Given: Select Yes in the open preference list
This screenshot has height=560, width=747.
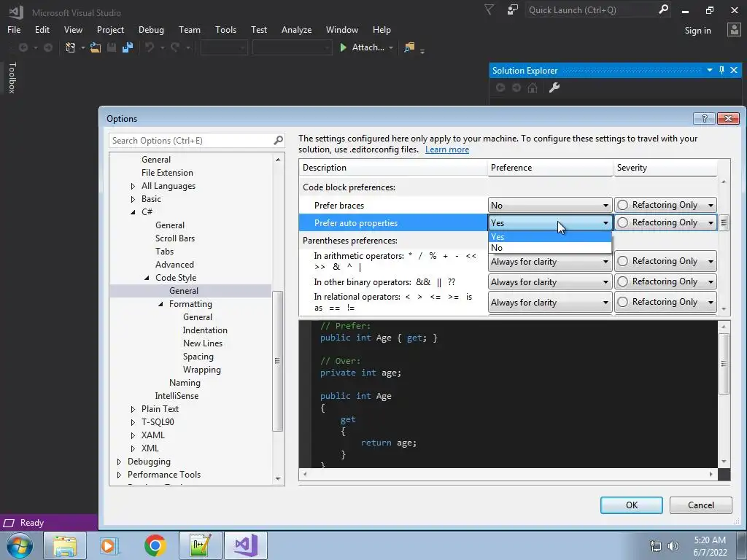Looking at the screenshot, I should tap(550, 237).
